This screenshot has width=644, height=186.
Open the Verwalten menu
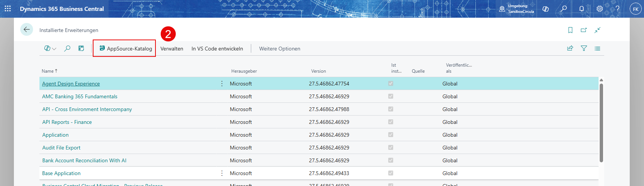point(172,49)
